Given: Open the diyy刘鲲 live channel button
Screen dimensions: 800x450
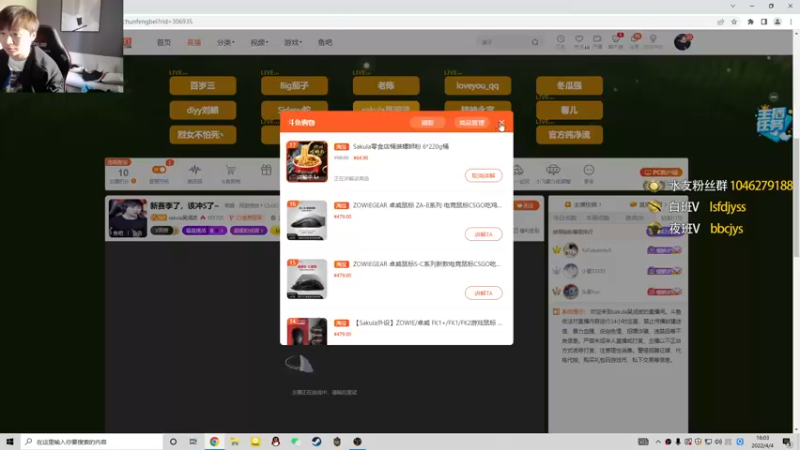Looking at the screenshot, I should 203,110.
